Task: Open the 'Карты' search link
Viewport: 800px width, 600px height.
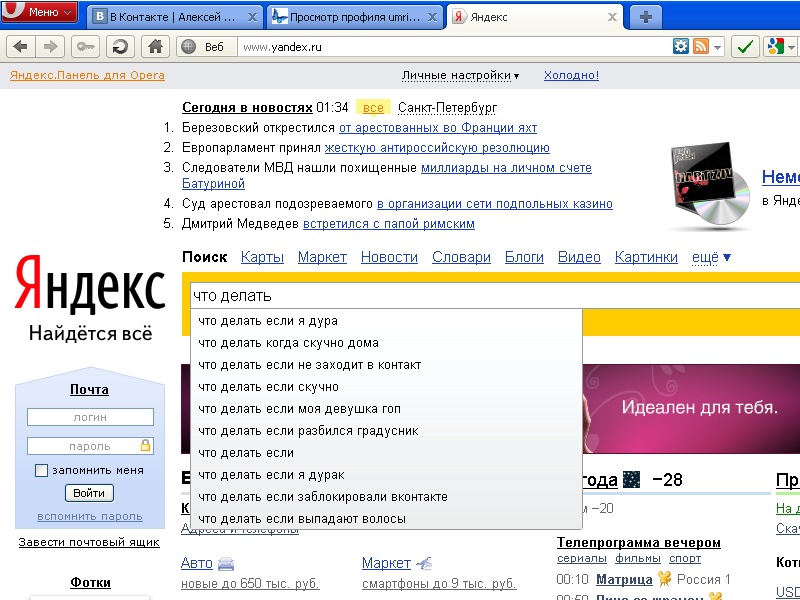Action: pos(262,257)
